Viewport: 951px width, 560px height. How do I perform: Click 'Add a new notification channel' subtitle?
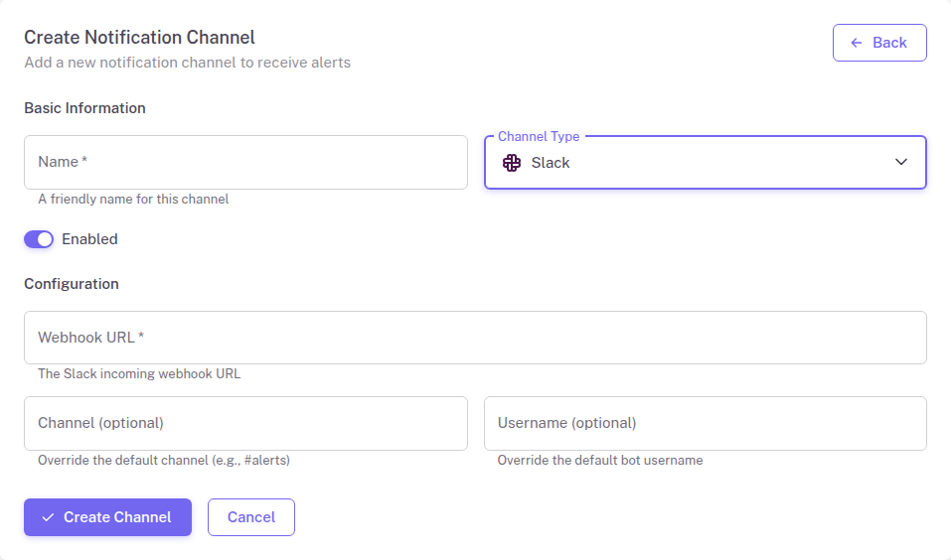pyautogui.click(x=188, y=63)
